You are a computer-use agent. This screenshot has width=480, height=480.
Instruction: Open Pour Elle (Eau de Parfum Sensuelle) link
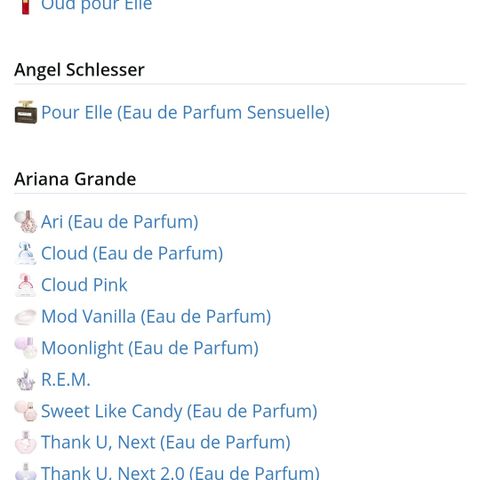click(x=185, y=112)
